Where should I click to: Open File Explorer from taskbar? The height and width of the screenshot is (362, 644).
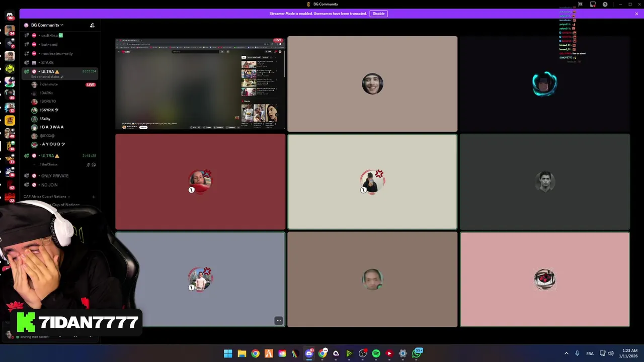click(242, 353)
